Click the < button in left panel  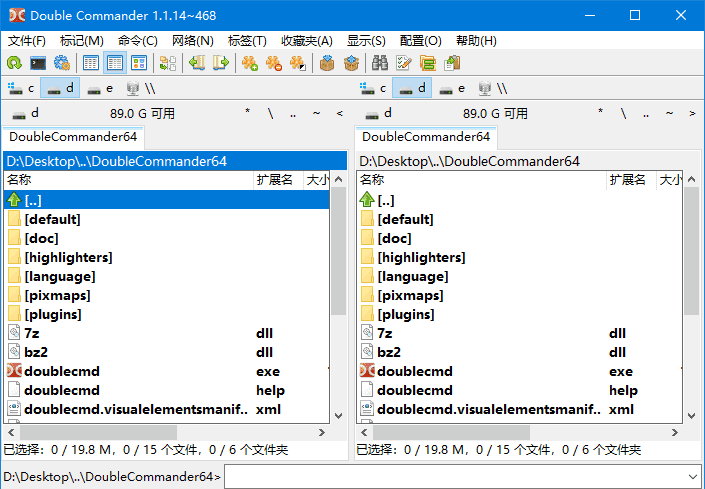click(339, 113)
